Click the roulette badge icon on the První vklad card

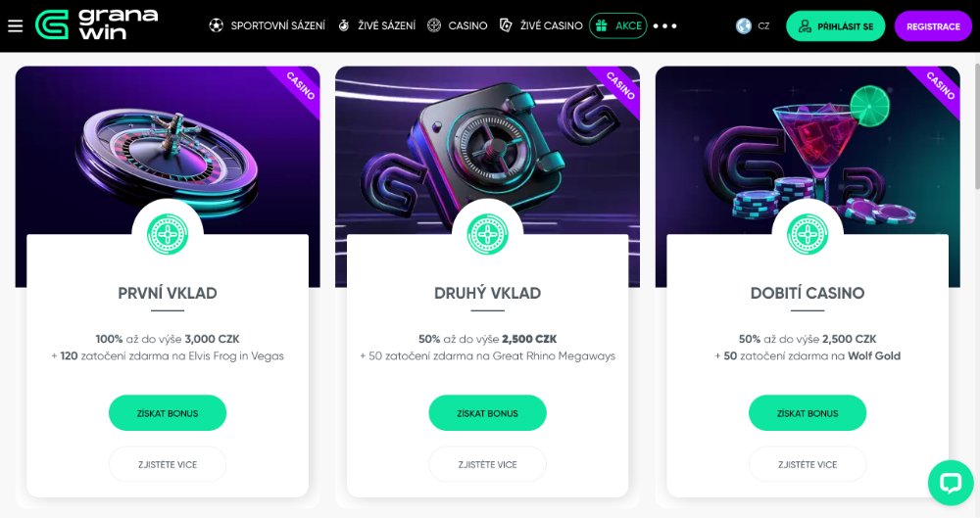168,234
